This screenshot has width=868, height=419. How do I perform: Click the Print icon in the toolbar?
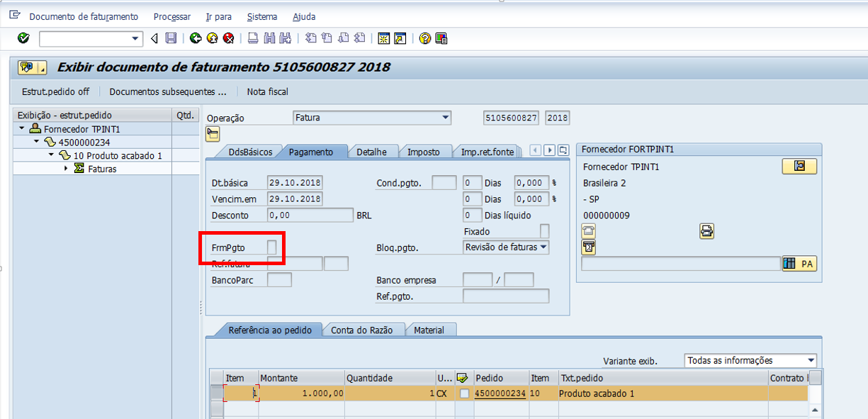[x=253, y=38]
